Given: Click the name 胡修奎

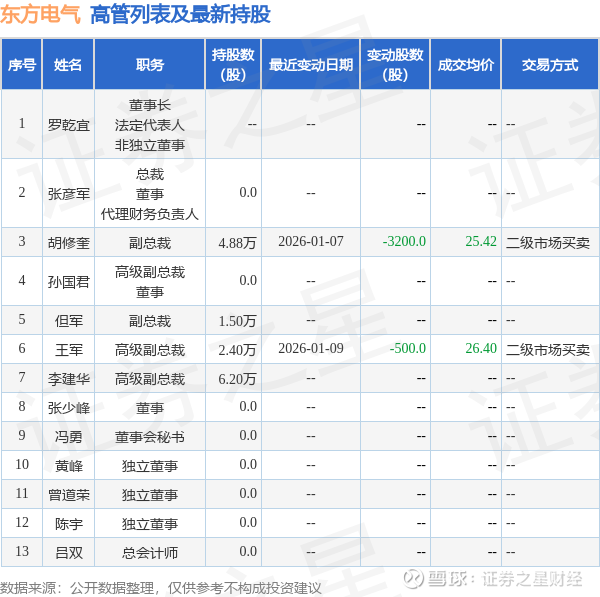Looking at the screenshot, I should click(68, 243).
